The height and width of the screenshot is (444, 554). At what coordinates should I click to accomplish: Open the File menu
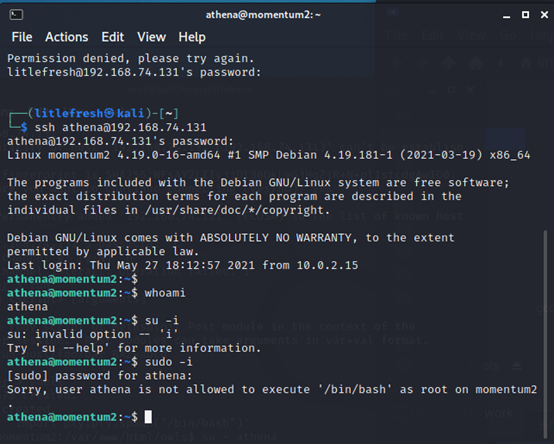pyautogui.click(x=22, y=37)
